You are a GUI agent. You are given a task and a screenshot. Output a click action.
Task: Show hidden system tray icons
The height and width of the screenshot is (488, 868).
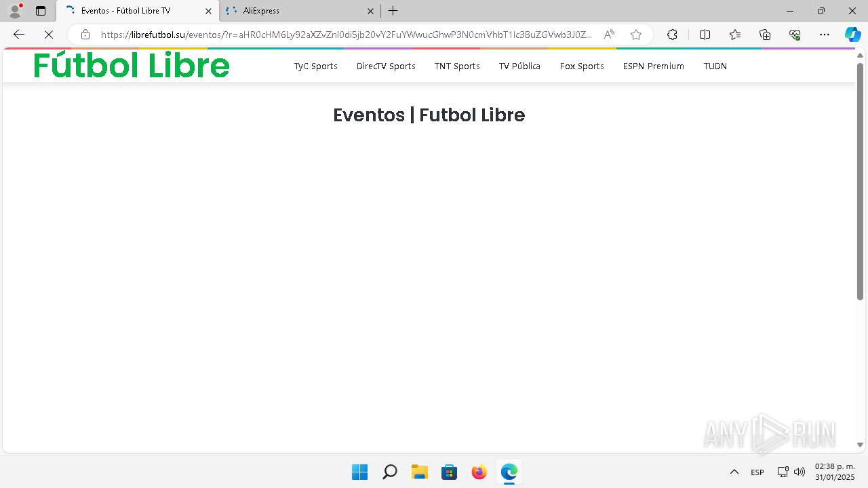click(734, 472)
